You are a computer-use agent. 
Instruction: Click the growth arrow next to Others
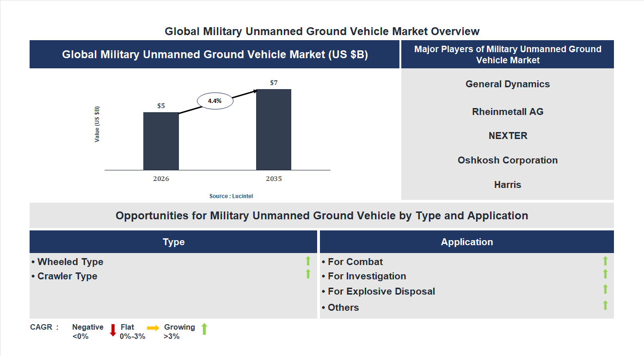click(606, 305)
